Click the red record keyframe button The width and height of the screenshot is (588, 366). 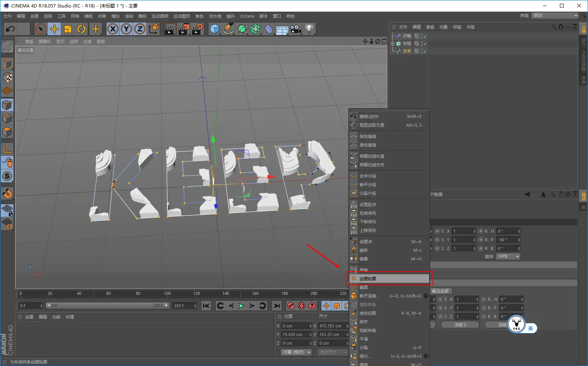291,306
